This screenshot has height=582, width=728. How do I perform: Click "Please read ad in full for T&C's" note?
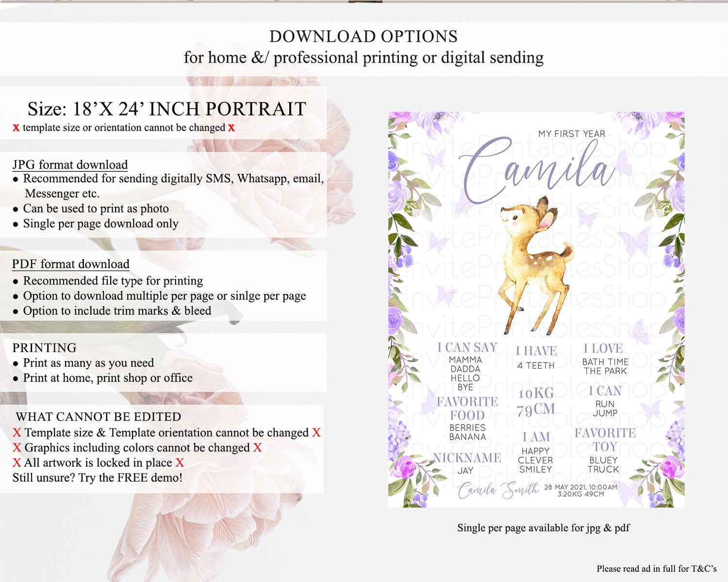tap(656, 568)
